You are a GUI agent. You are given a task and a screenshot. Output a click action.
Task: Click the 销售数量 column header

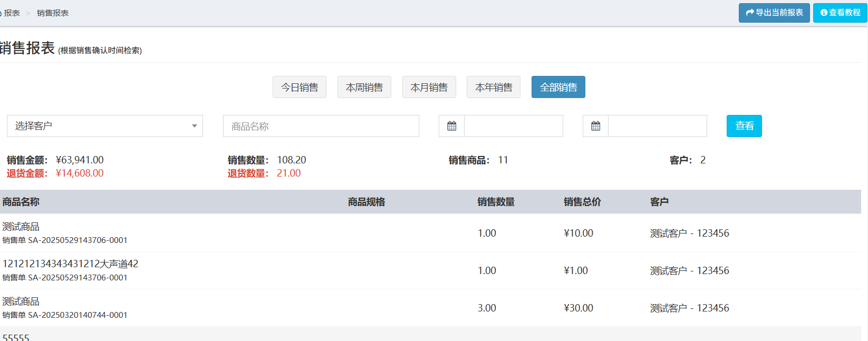pyautogui.click(x=496, y=202)
